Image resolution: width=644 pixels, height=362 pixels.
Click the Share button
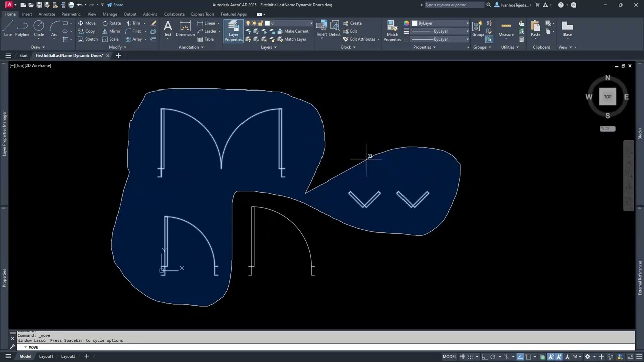tap(115, 5)
